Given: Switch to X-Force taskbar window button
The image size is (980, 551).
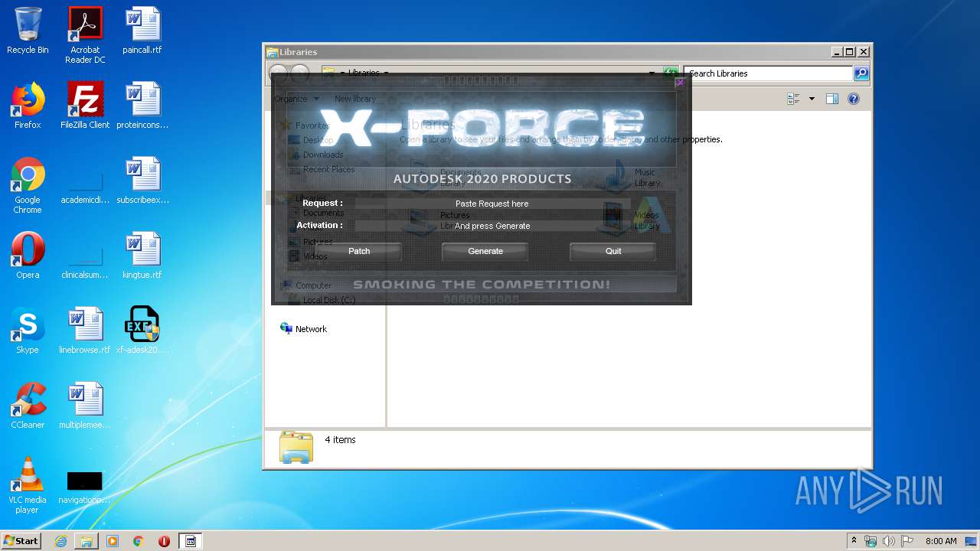Looking at the screenshot, I should point(191,541).
